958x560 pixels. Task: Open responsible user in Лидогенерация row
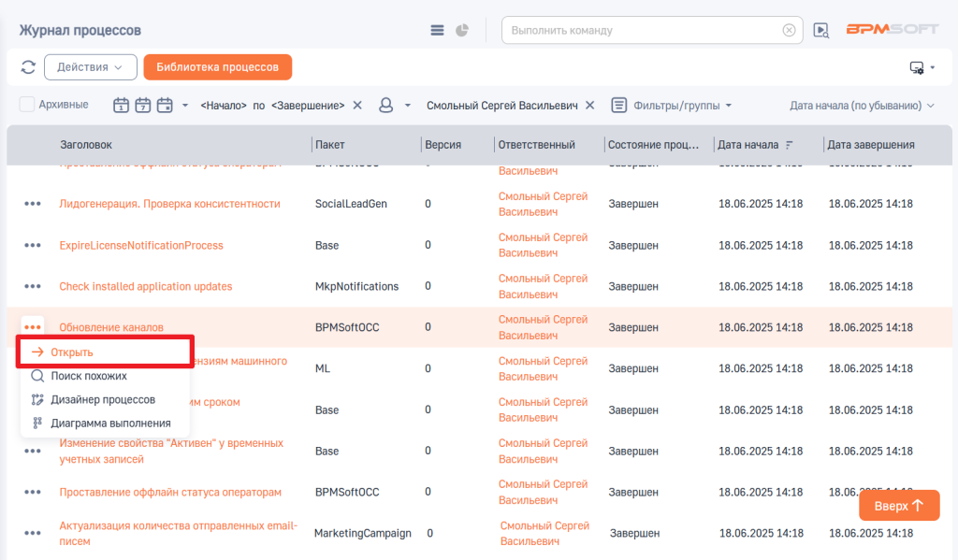coord(544,204)
